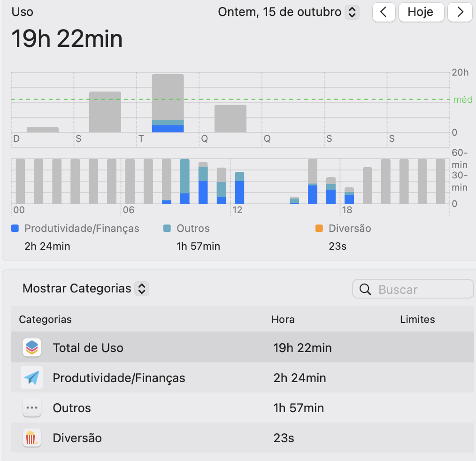Click the blue Produtividade/Finanças legend swatch
The image size is (476, 461).
click(15, 229)
